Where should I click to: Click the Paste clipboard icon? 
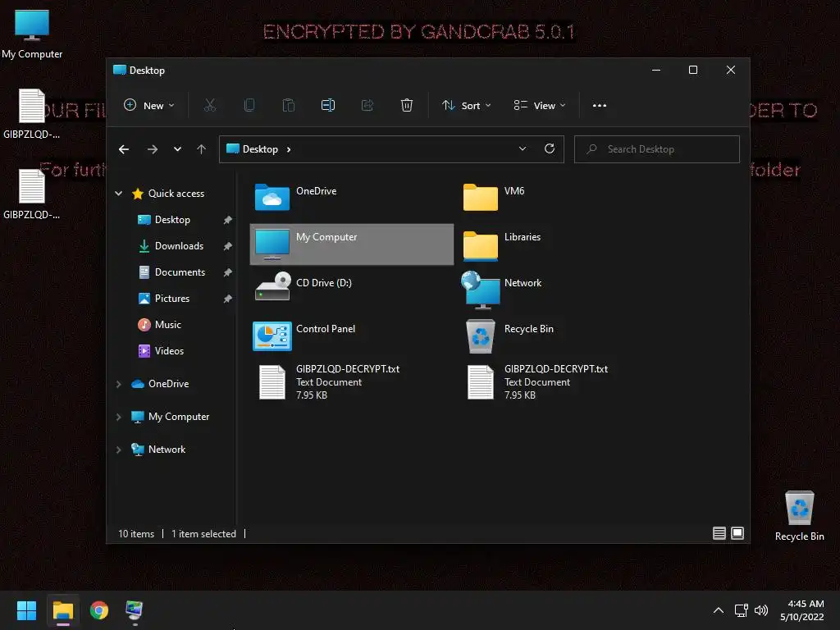pyautogui.click(x=288, y=106)
